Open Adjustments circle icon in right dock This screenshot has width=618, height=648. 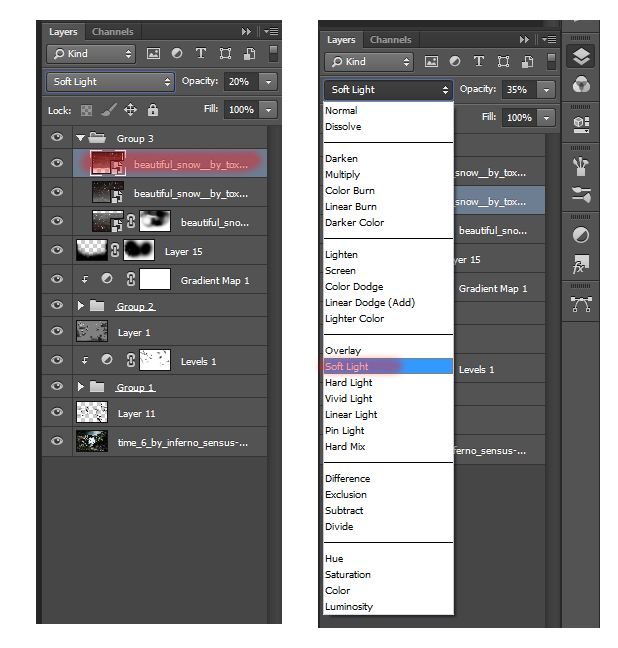tap(581, 236)
